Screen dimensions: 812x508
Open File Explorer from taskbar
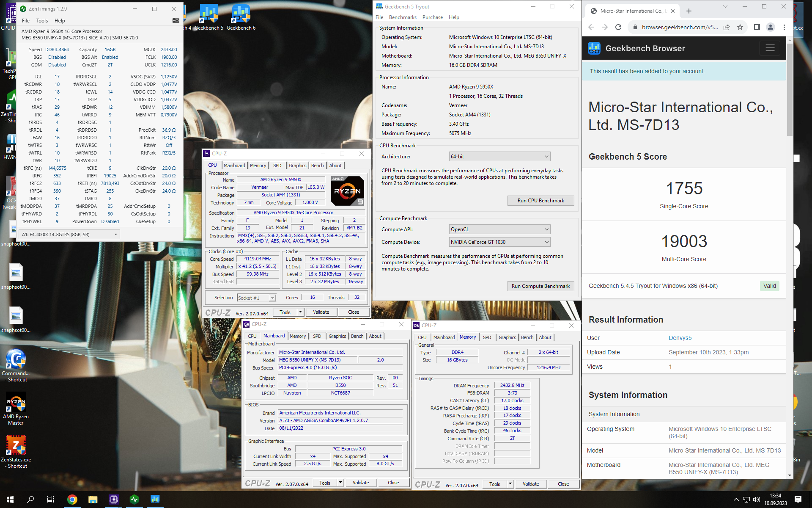tap(93, 500)
